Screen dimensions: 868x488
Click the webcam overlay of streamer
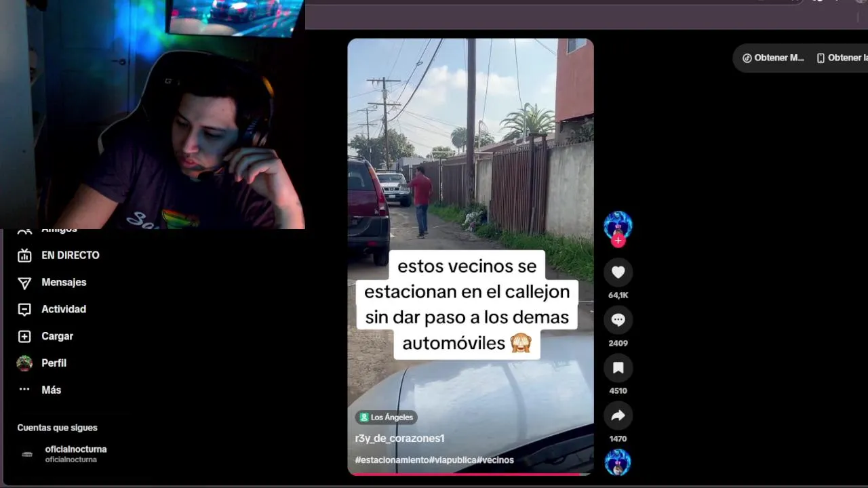[x=153, y=115]
